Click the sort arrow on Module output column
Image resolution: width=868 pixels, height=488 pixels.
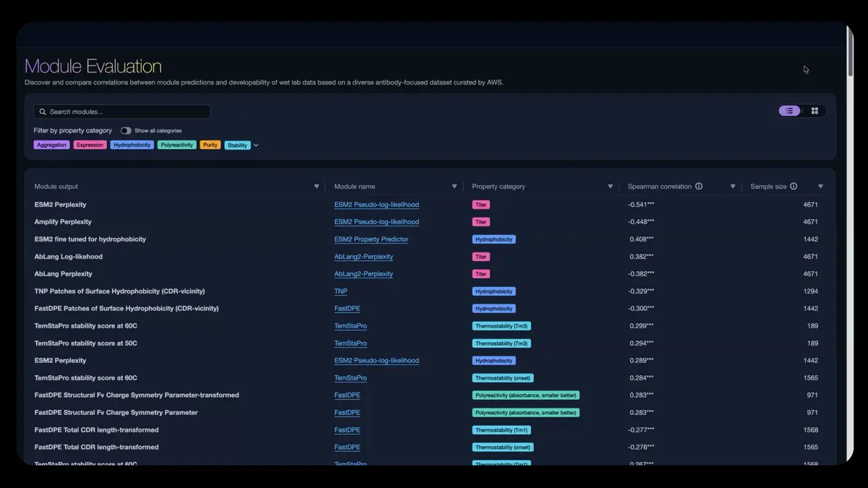(316, 187)
